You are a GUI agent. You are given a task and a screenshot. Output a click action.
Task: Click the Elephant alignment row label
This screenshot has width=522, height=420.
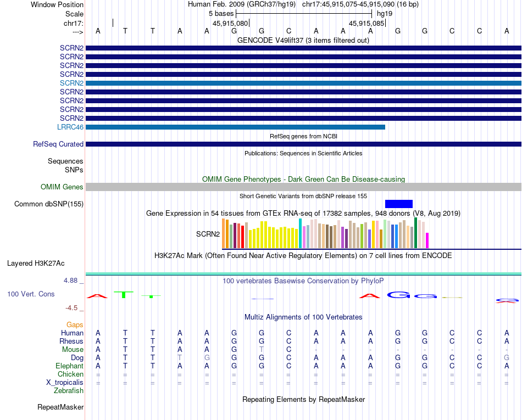coord(70,366)
